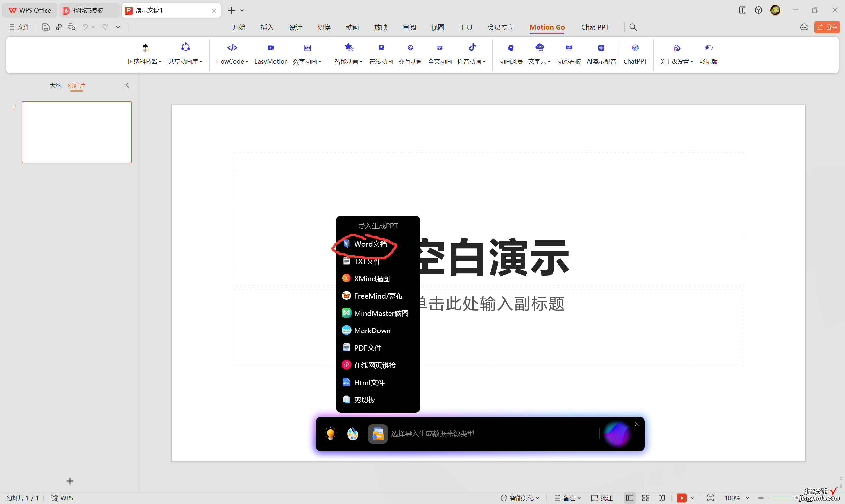Launch ChatPPT from the ribbon
The image size is (845, 504).
click(x=635, y=54)
